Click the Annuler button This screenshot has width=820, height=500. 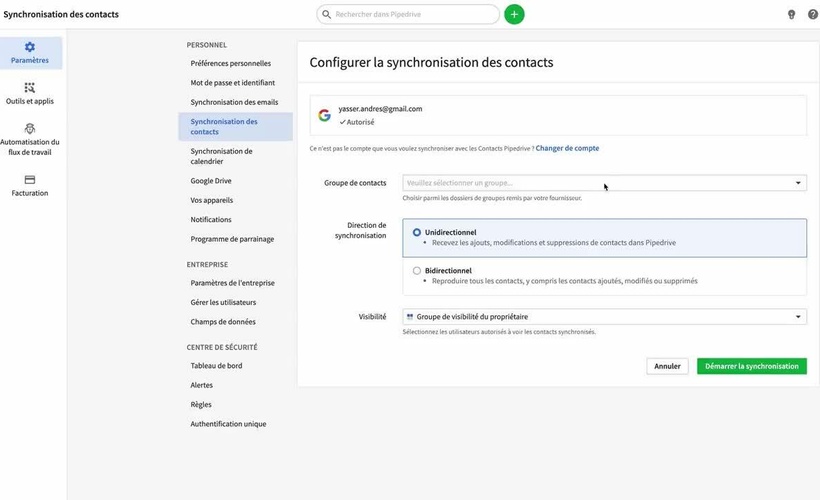[667, 366]
